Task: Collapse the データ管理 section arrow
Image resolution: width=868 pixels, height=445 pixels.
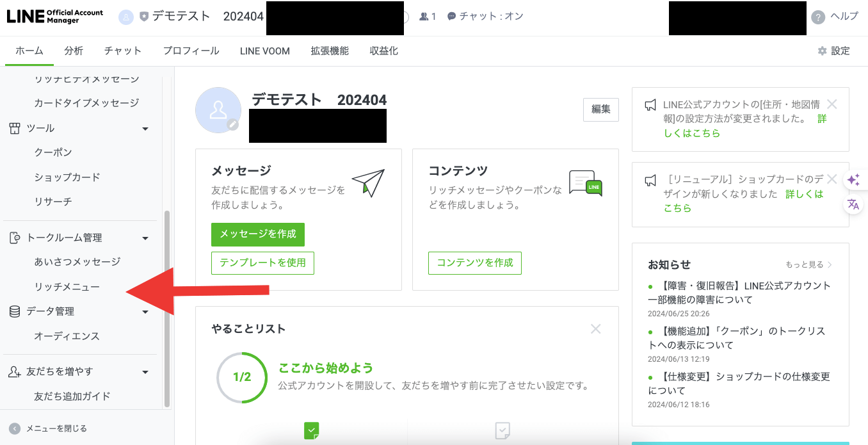Action: coord(145,312)
